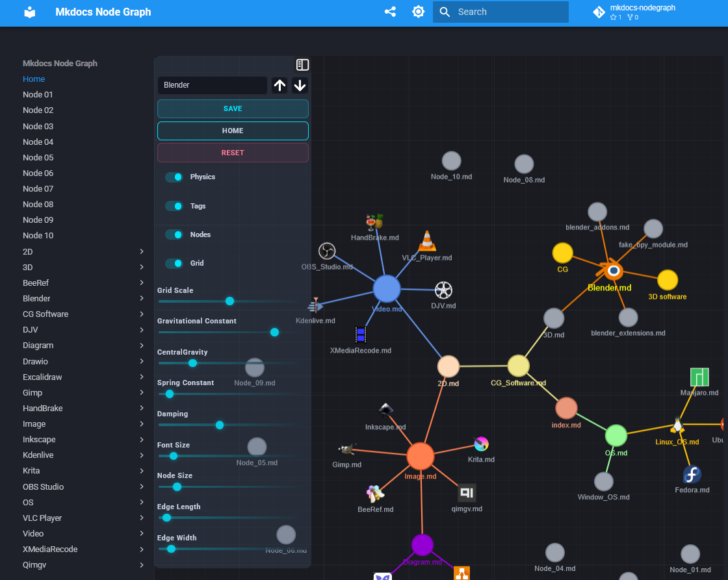Click the RESET button
Screen dimensions: 728x580
(233, 153)
